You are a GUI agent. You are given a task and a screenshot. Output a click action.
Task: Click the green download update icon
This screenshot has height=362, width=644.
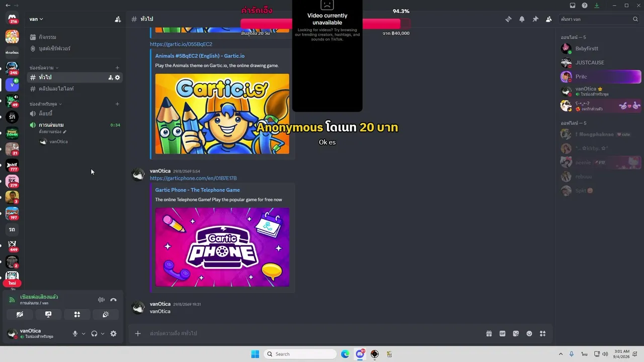click(x=597, y=6)
